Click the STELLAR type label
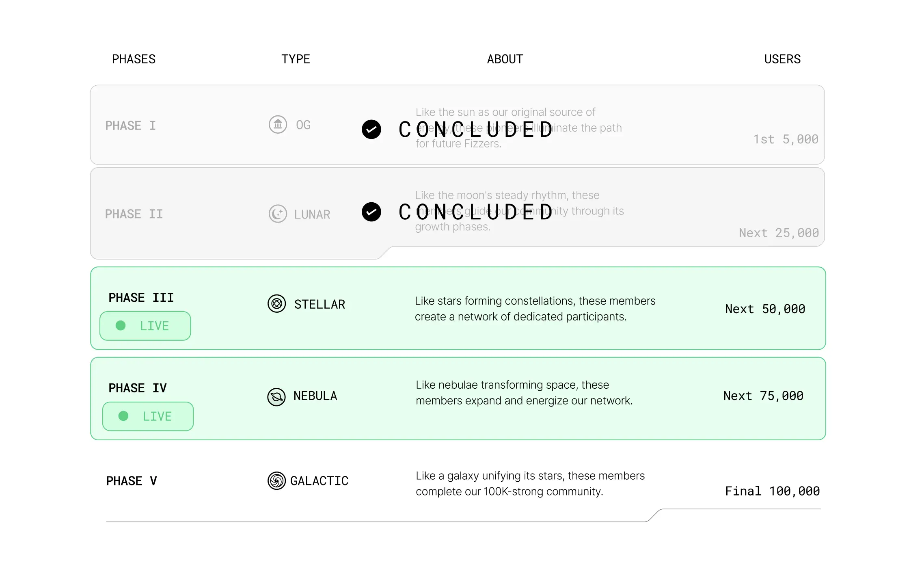 [x=320, y=304]
